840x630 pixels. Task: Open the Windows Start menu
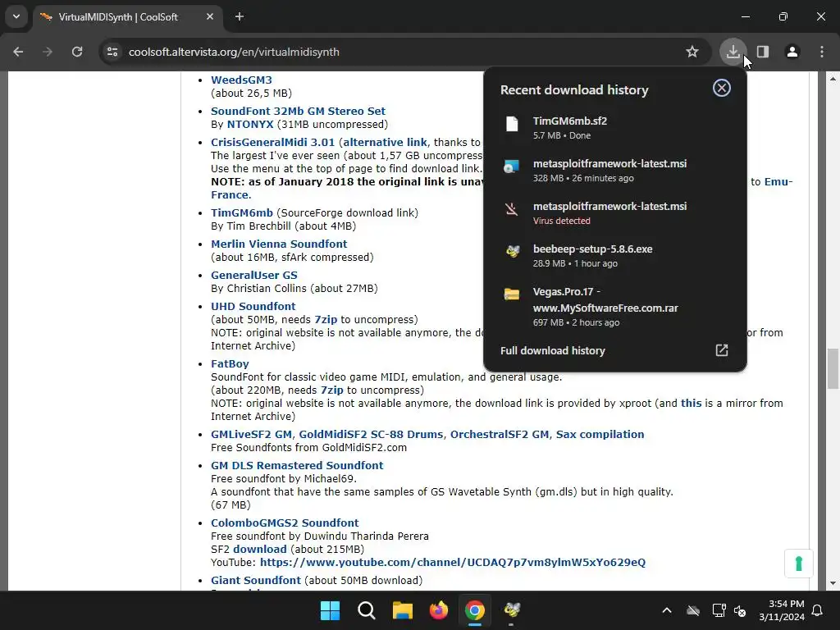pos(330,610)
